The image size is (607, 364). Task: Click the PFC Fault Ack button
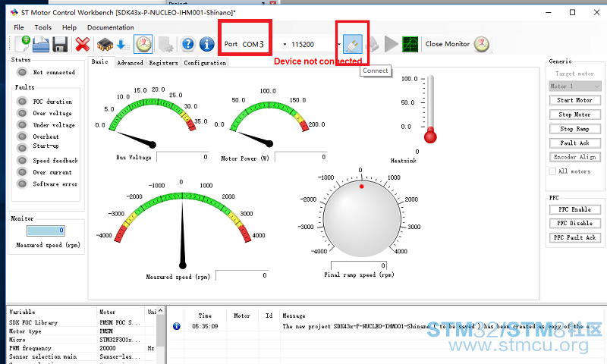pyautogui.click(x=575, y=237)
